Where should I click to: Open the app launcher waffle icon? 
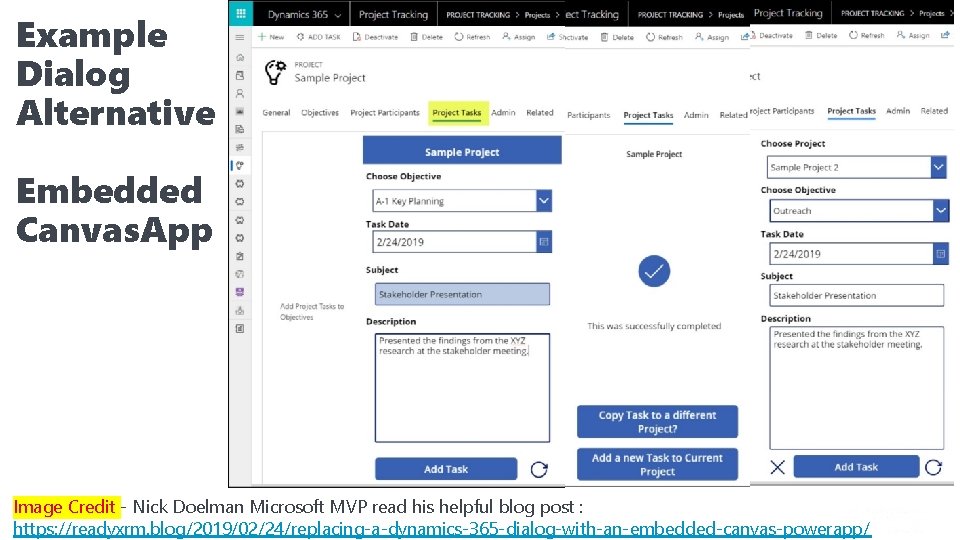(x=240, y=13)
